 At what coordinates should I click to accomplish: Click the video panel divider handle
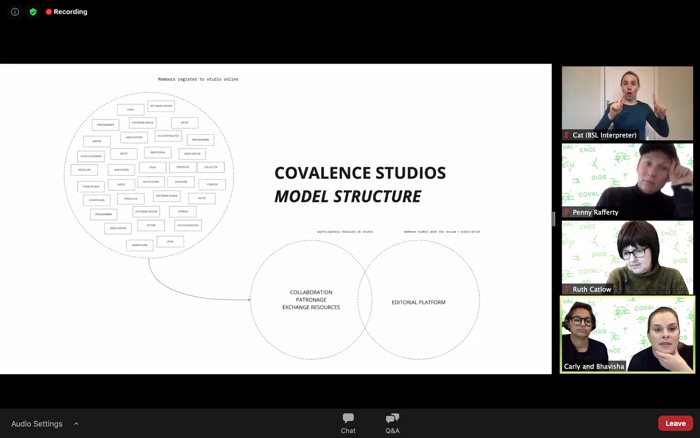554,219
